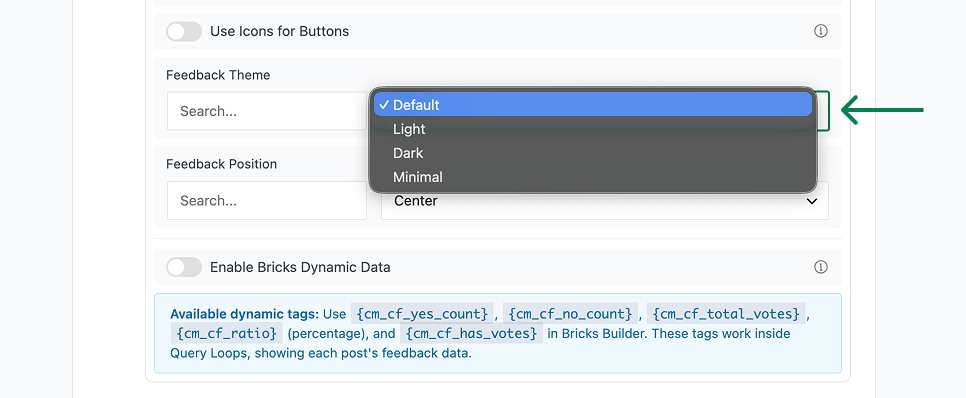966x398 pixels.
Task: Click the Use Icons for Buttons label
Action: click(x=280, y=31)
